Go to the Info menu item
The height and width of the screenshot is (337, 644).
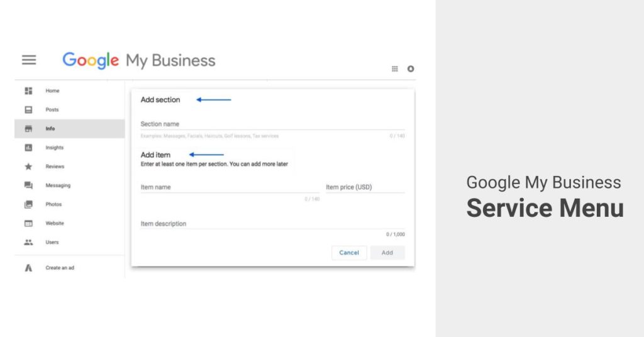[69, 128]
